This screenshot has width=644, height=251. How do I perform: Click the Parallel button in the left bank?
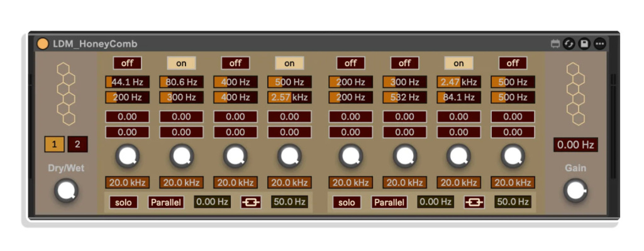click(x=166, y=202)
